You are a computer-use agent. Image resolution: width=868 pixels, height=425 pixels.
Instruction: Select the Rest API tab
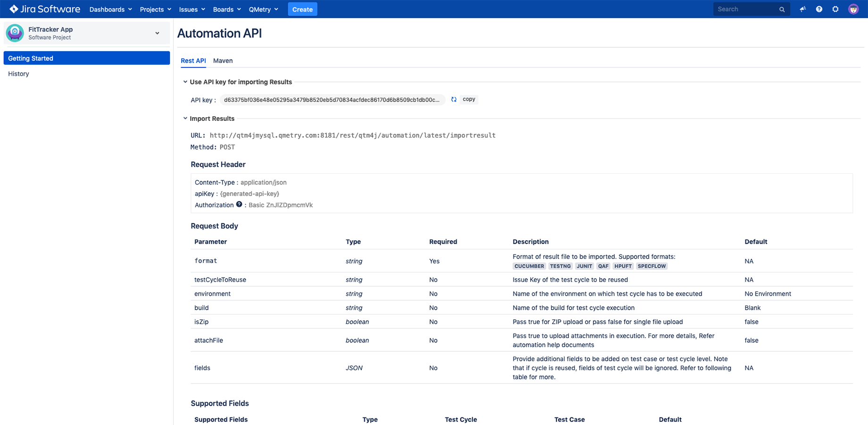pos(193,60)
